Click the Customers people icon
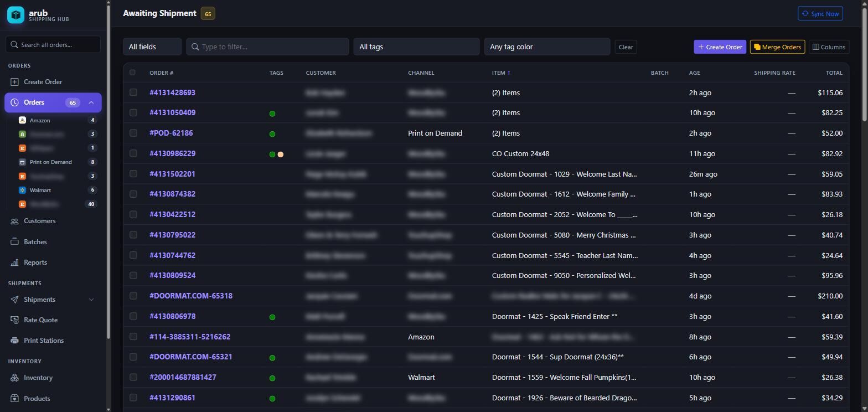 pos(14,221)
